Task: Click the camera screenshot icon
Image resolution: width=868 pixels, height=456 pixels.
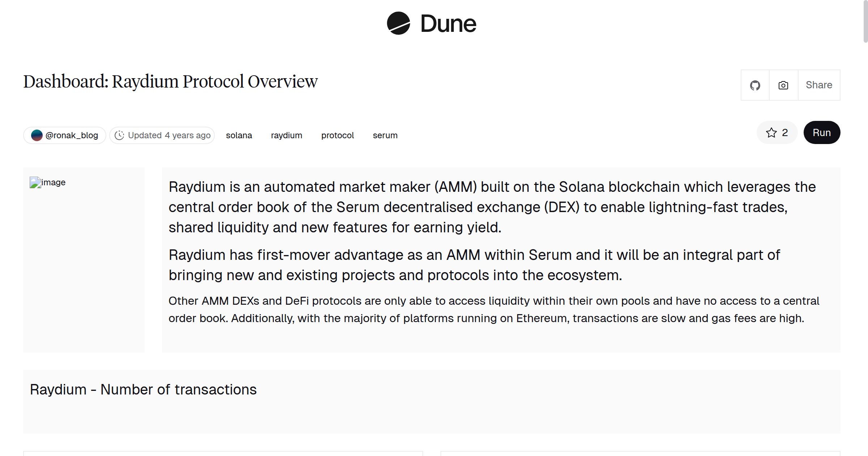Action: point(783,85)
